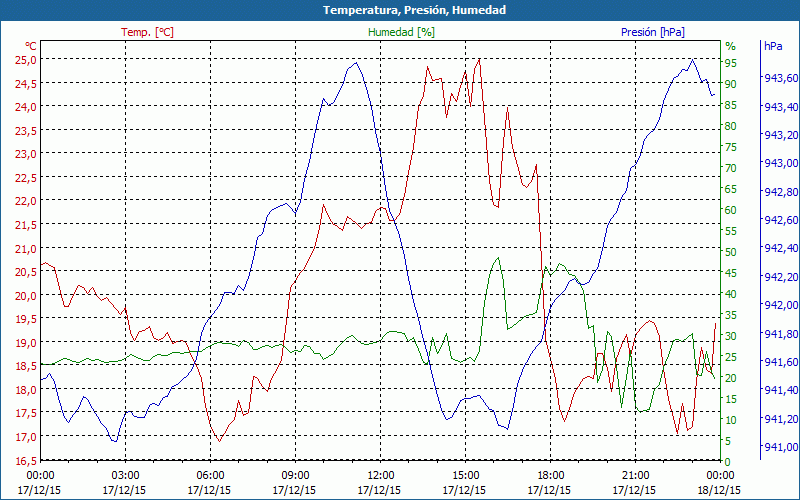Choose green humidity axis value "40"
Screen dimensions: 800x500
(x=731, y=294)
